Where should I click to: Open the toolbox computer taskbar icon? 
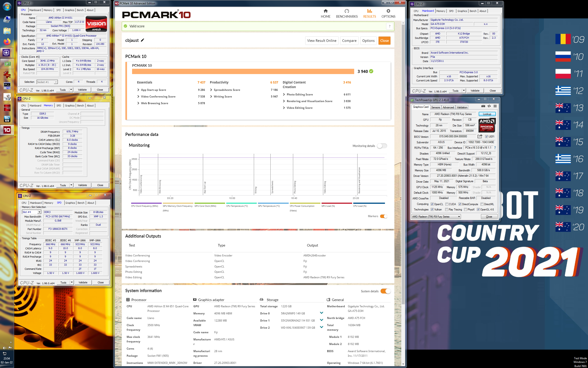(x=7, y=20)
